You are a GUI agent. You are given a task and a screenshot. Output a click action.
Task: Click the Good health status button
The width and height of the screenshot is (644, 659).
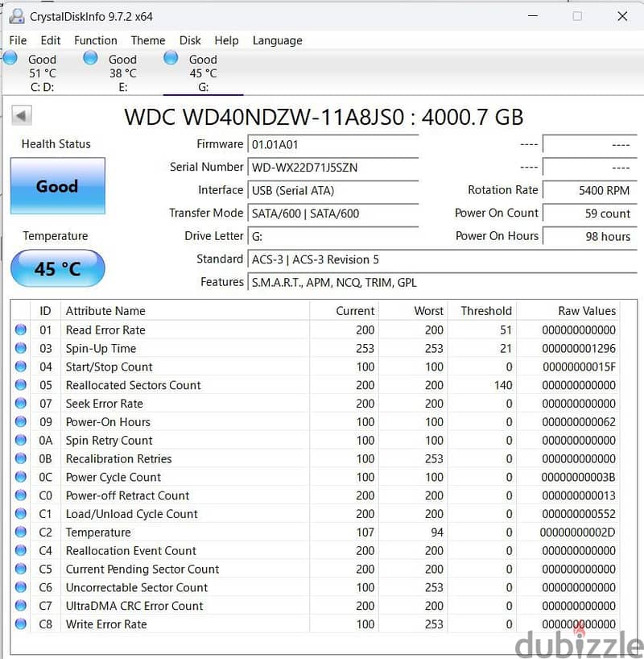point(57,186)
